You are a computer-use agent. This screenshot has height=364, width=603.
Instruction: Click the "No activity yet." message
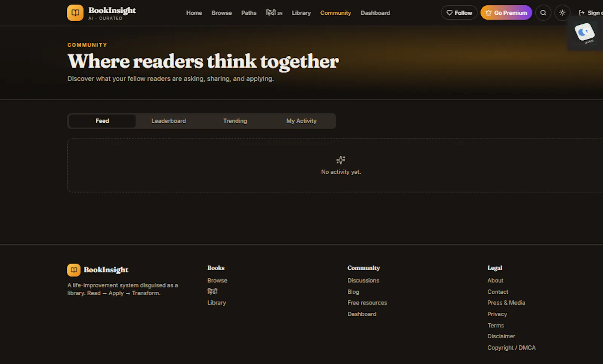(341, 172)
